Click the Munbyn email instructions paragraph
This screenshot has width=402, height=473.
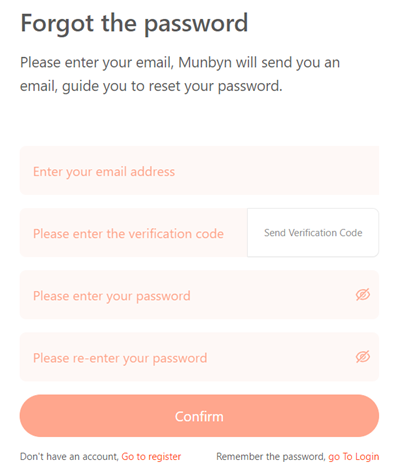tap(180, 74)
